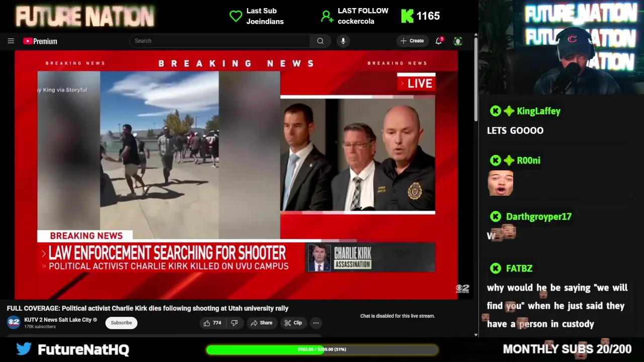Click the donation goal progress bar
Screen dimensions: 644x362
tap(322, 349)
